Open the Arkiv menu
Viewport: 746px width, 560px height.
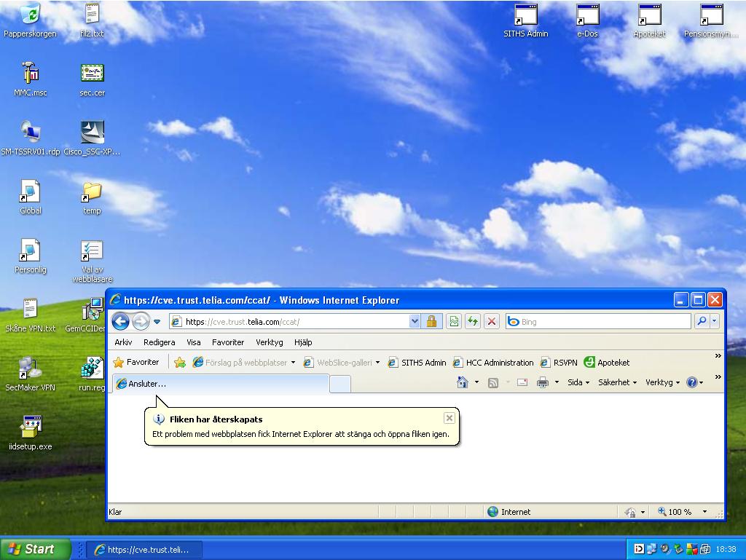point(123,342)
